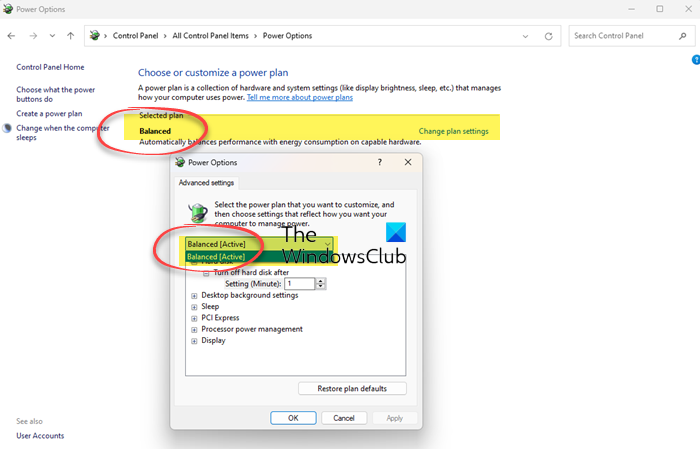Refresh the Control Panel view

click(x=549, y=36)
